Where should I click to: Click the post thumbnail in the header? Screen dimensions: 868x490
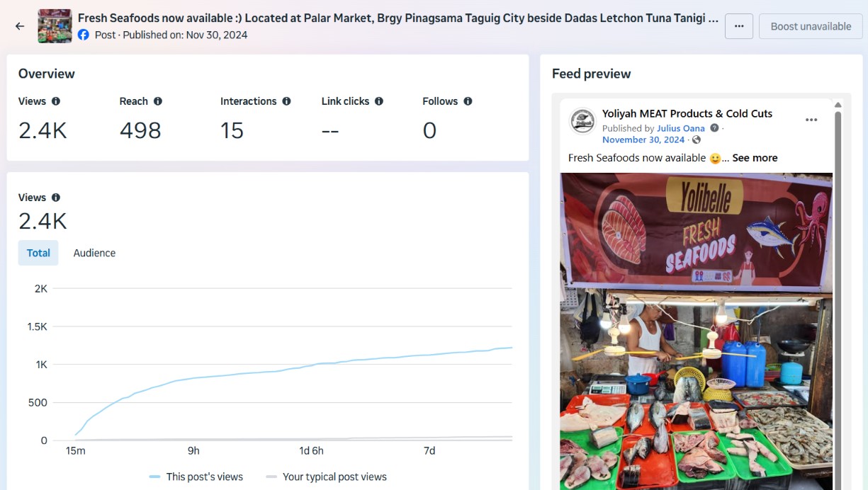pyautogui.click(x=55, y=26)
